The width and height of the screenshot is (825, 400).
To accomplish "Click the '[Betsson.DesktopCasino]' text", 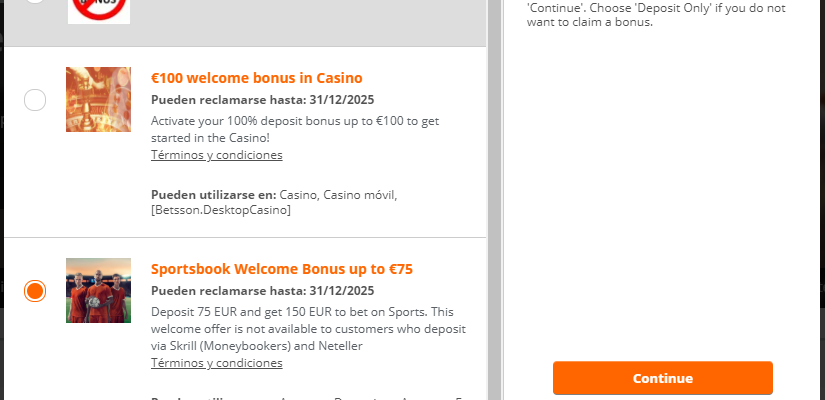I will pos(221,210).
